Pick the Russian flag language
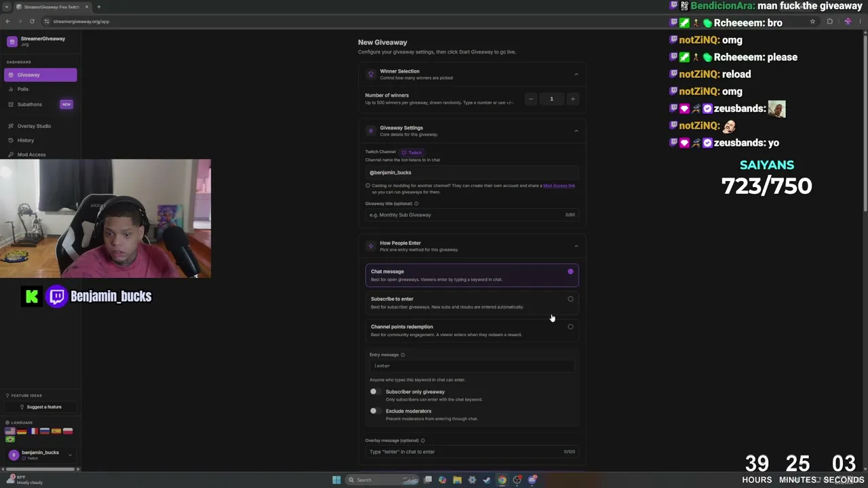Viewport: 868px width, 488px height. (x=45, y=431)
